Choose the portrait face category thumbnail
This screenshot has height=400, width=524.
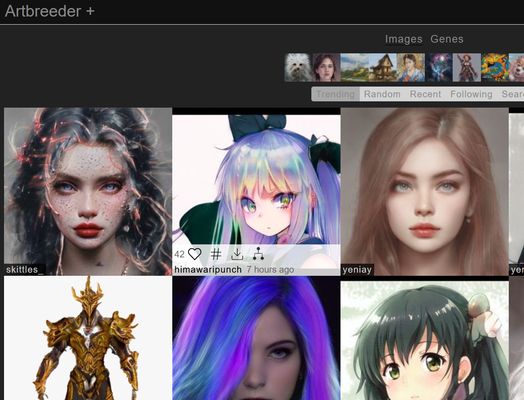(326, 68)
